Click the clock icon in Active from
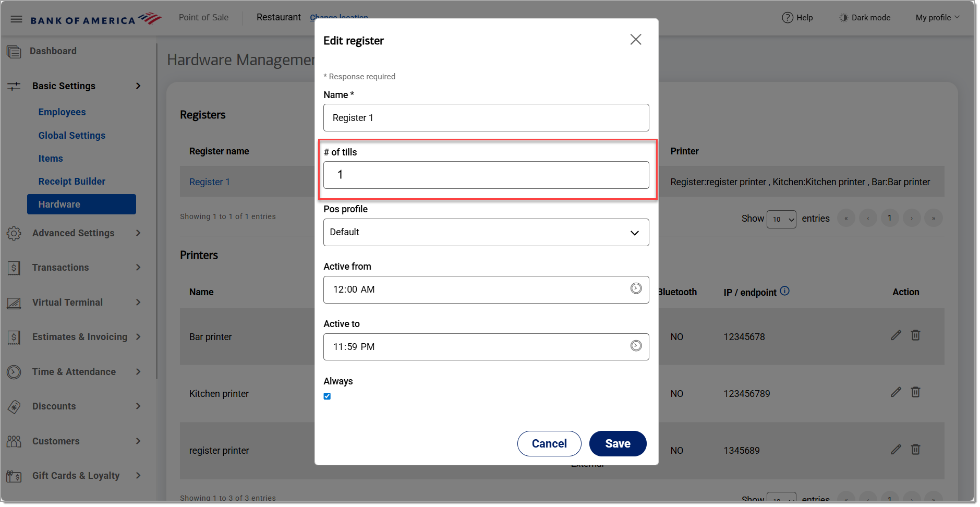980x507 pixels. point(636,288)
